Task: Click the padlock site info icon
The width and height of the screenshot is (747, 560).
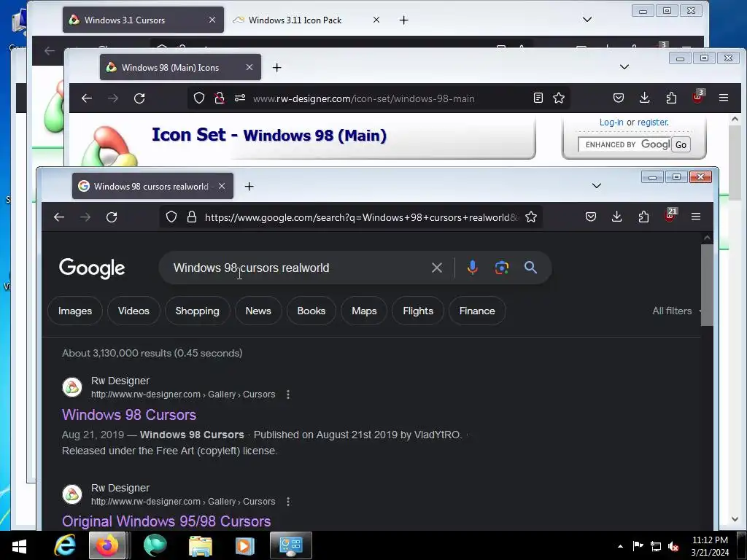Action: [x=192, y=217]
